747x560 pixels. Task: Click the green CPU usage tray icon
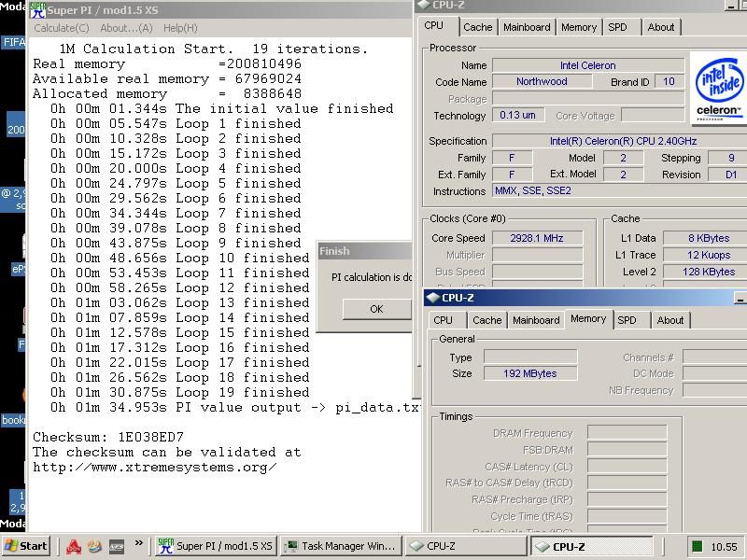(x=697, y=546)
